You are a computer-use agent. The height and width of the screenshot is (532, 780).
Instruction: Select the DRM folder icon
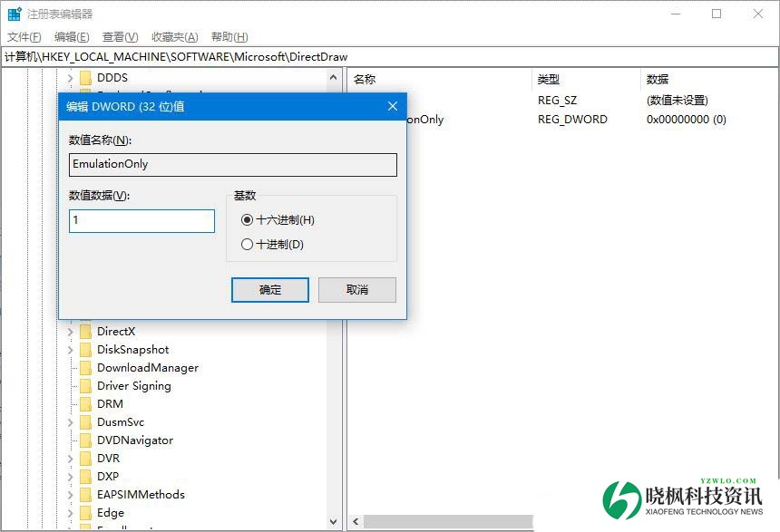pyautogui.click(x=85, y=404)
